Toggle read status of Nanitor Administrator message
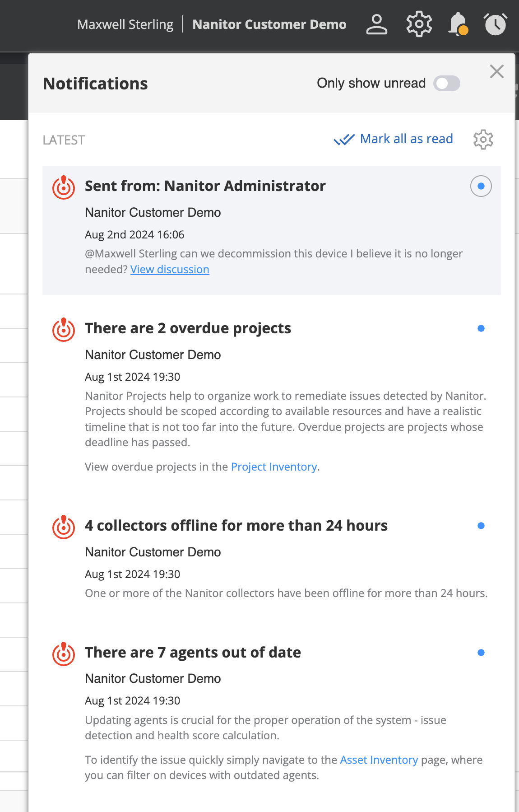Viewport: 519px width, 812px height. click(x=481, y=186)
